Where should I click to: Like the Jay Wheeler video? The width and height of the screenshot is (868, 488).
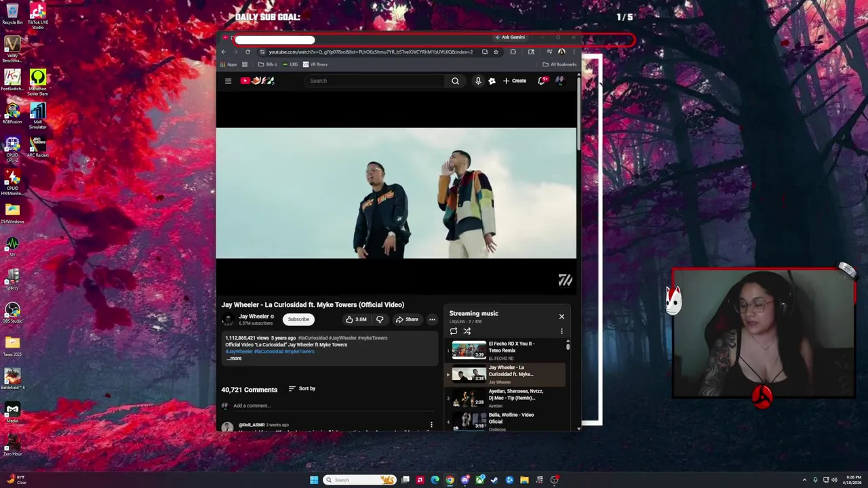(x=356, y=319)
